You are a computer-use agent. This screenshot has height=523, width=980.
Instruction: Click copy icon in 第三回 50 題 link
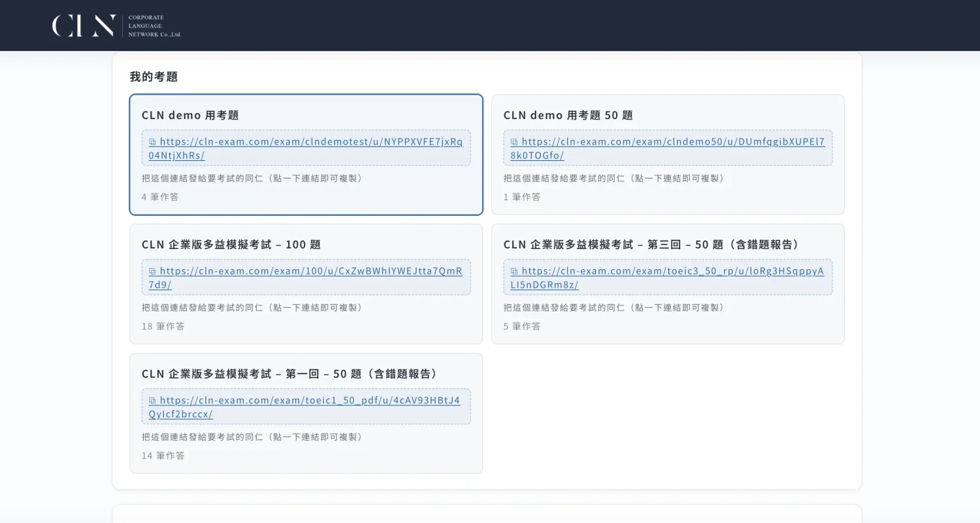tap(514, 271)
